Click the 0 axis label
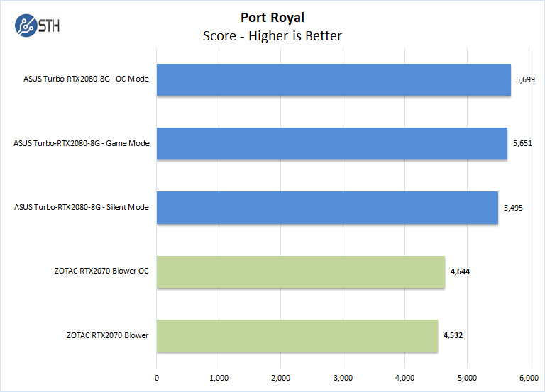 tap(157, 378)
